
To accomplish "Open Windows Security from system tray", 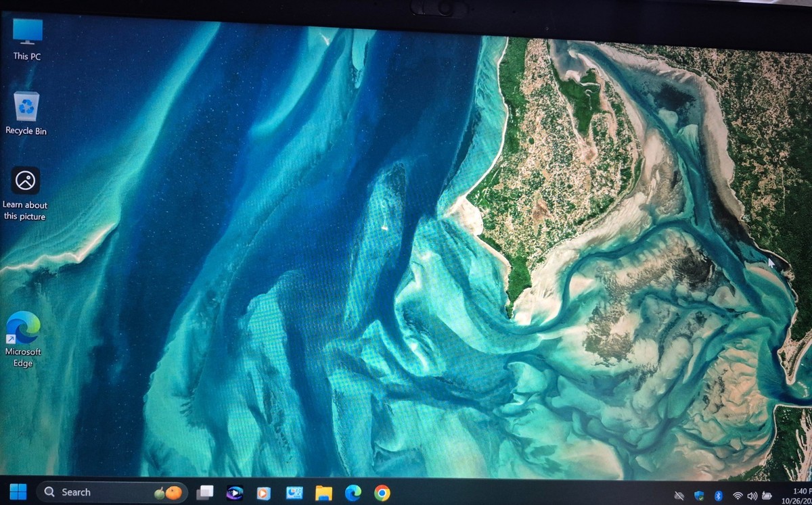I will tap(700, 496).
